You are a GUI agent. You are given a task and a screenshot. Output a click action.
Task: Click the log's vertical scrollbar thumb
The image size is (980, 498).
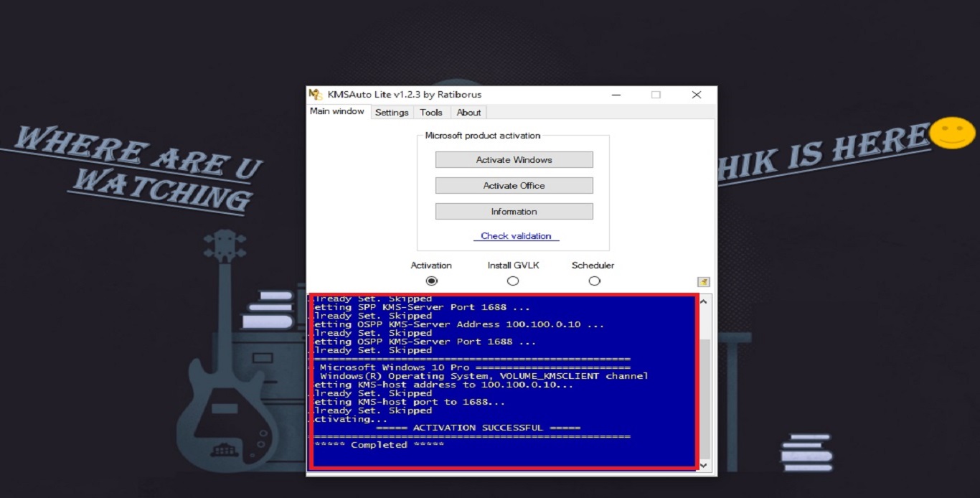click(704, 398)
